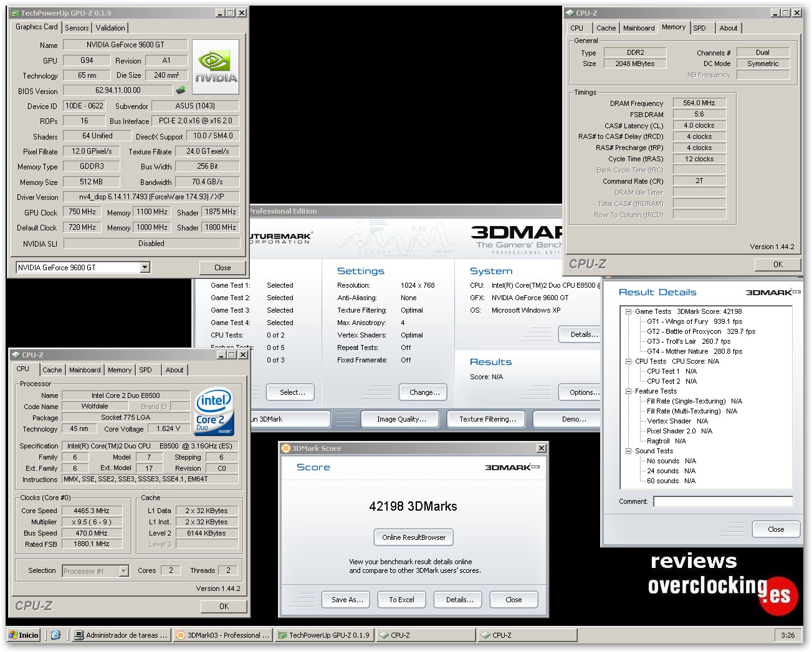Close the 3DMark Score dialog with X
The image size is (812, 652).
(542, 448)
